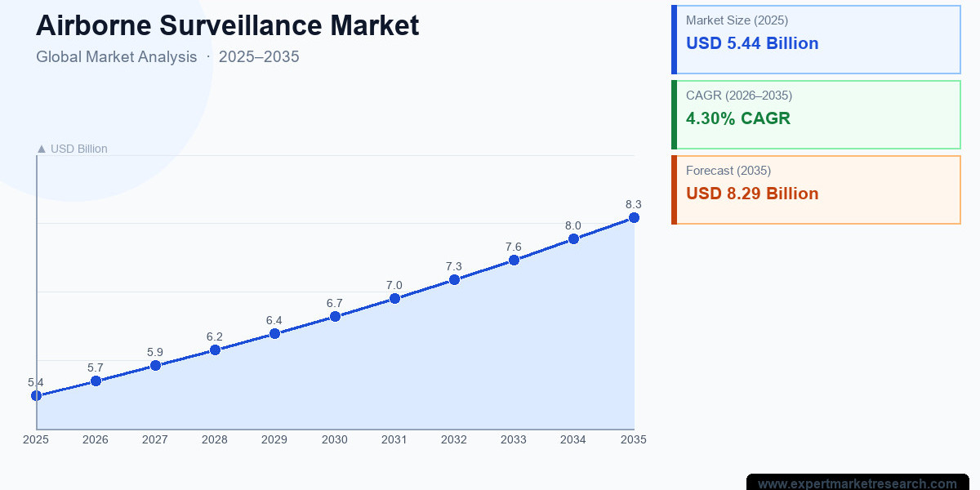Select the USD 8.29 Billion value

pyautogui.click(x=752, y=194)
